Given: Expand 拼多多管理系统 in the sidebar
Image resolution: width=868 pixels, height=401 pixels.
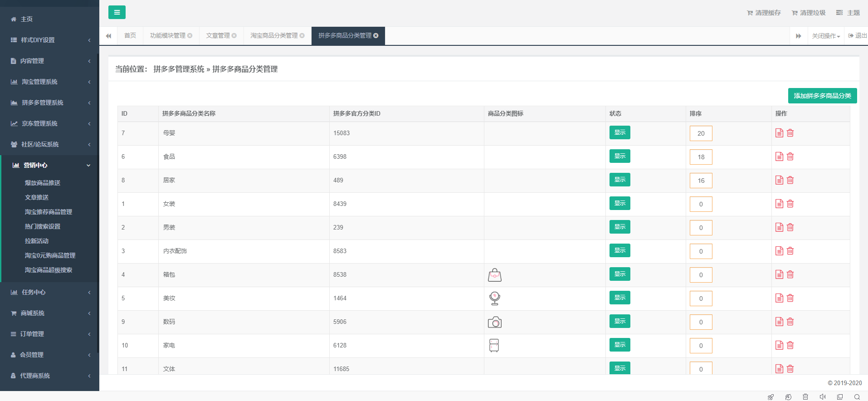Looking at the screenshot, I should coord(49,103).
